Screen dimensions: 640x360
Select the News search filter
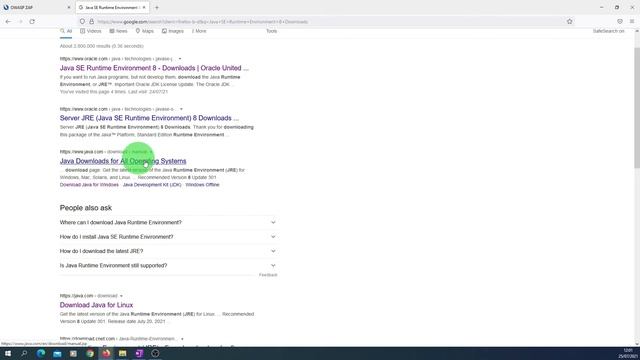(118, 31)
